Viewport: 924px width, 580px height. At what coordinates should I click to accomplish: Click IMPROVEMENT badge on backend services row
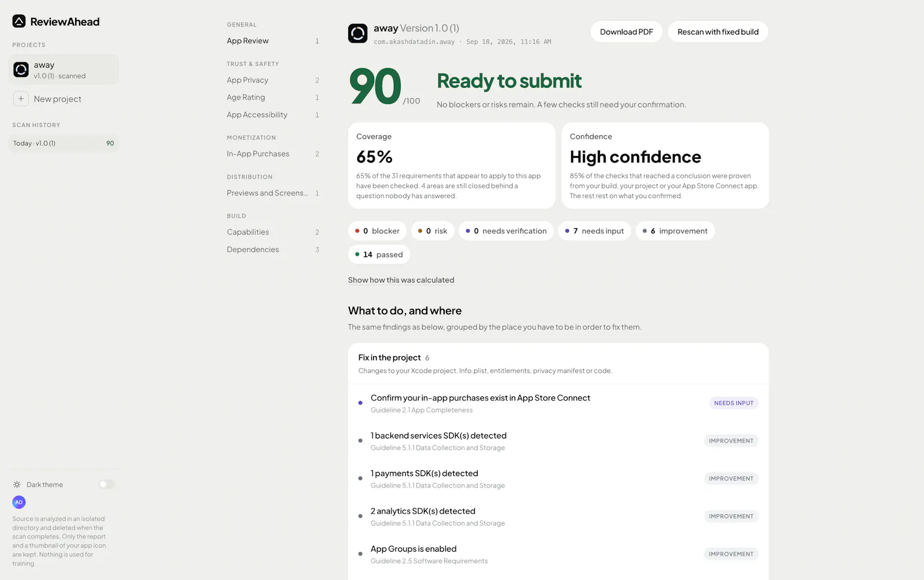point(731,441)
